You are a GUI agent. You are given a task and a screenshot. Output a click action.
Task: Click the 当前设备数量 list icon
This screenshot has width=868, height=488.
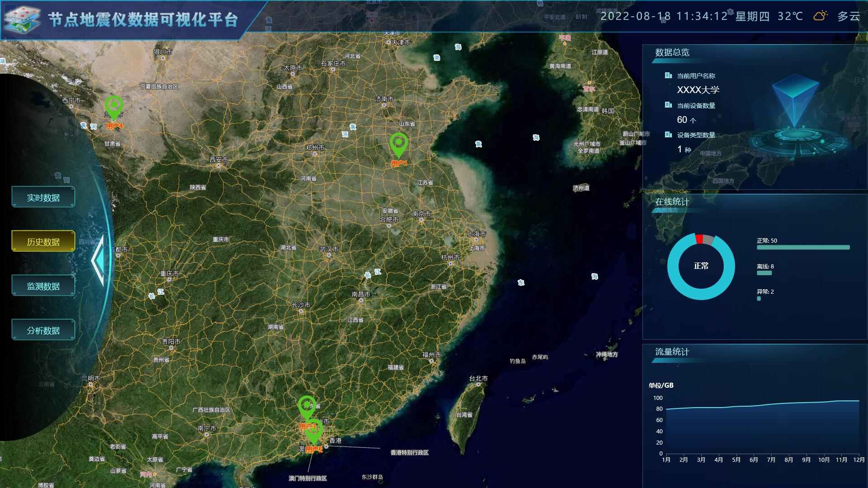tap(668, 105)
